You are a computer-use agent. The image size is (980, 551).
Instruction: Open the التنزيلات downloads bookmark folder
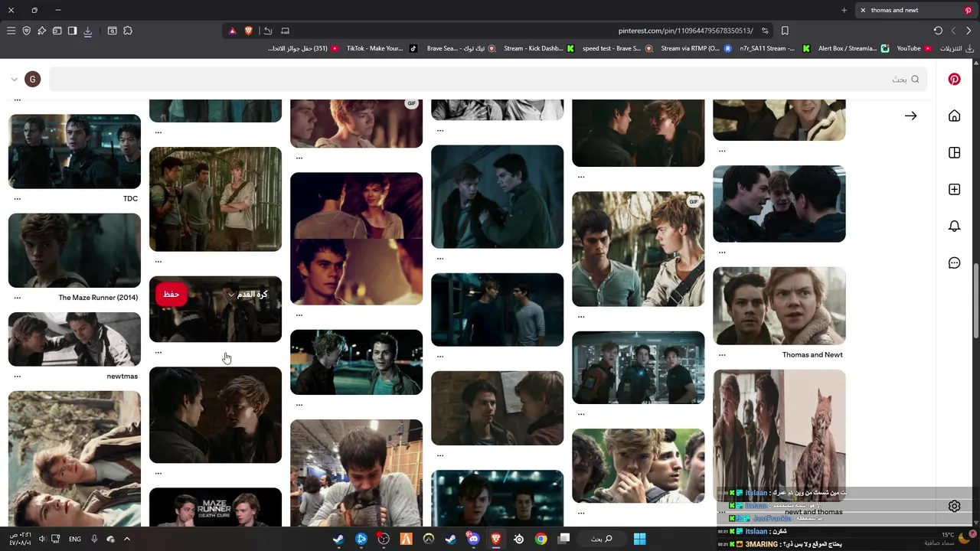[957, 48]
